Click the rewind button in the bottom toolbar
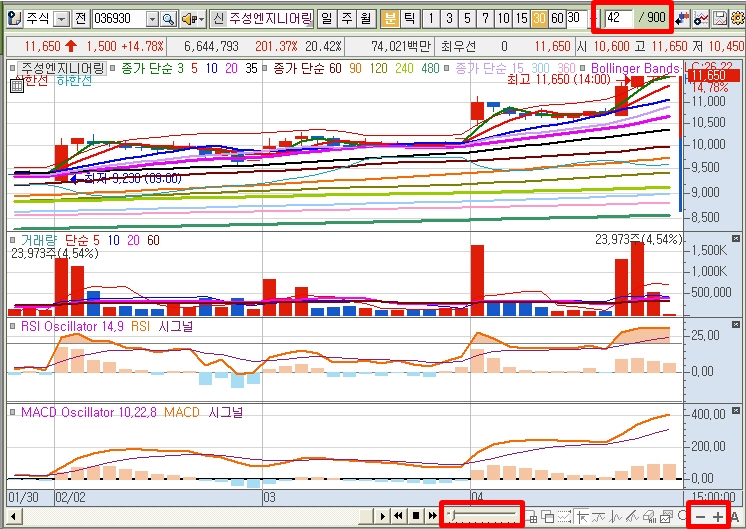746x529 pixels. (x=400, y=516)
